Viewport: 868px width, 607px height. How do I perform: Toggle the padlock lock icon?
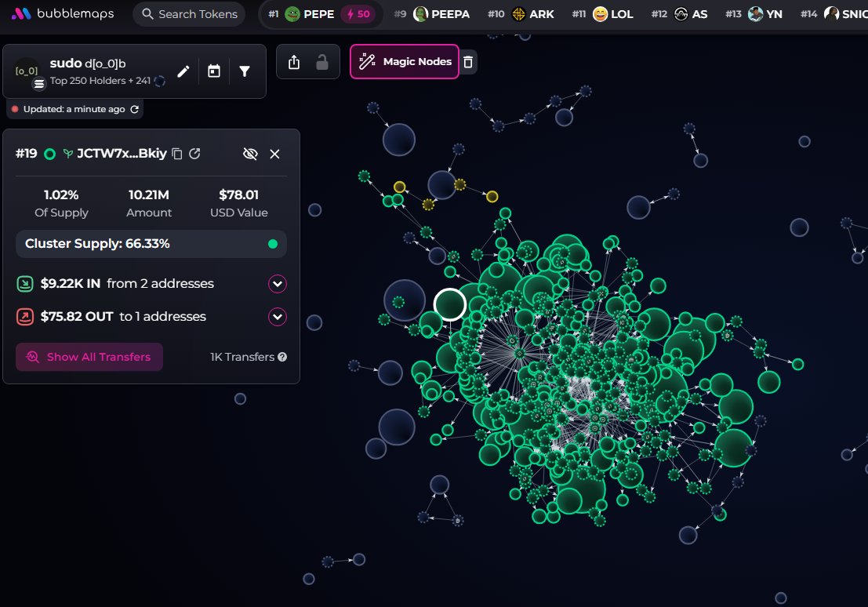click(x=322, y=62)
